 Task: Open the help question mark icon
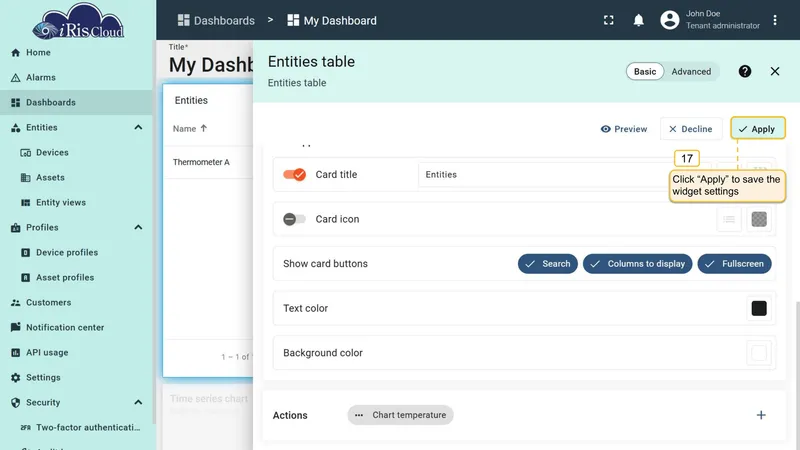(744, 71)
